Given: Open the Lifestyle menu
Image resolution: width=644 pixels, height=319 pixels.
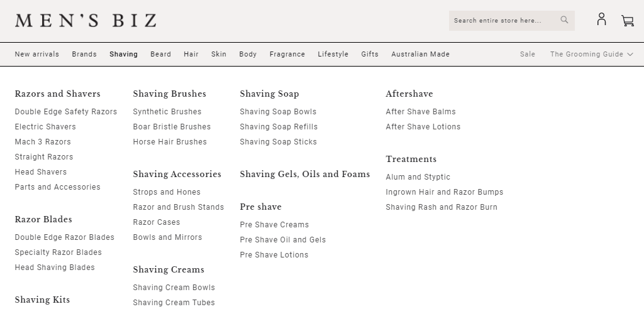Looking at the screenshot, I should point(333,54).
